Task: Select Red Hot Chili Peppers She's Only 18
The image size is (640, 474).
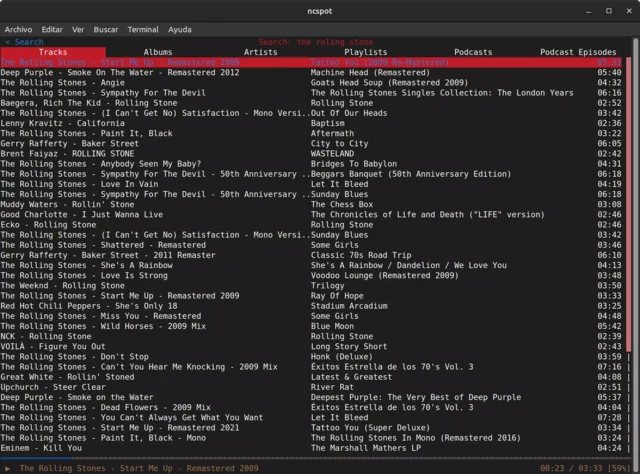Action: point(311,306)
